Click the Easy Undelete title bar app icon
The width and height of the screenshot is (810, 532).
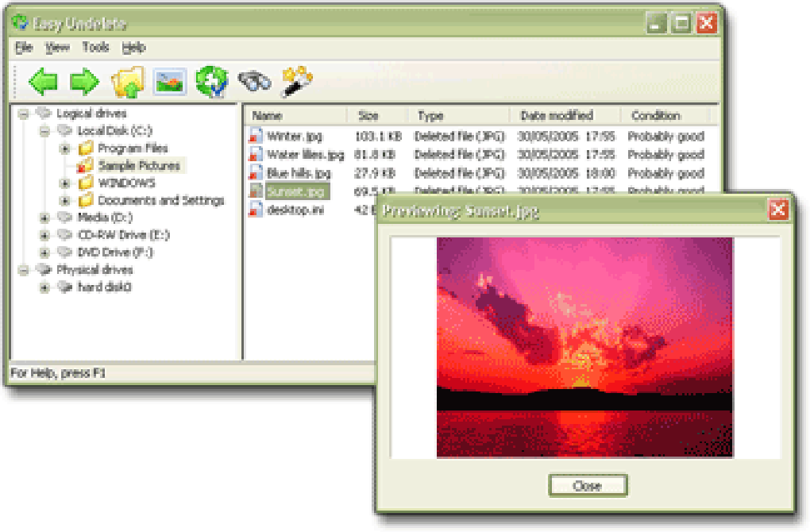pyautogui.click(x=20, y=23)
